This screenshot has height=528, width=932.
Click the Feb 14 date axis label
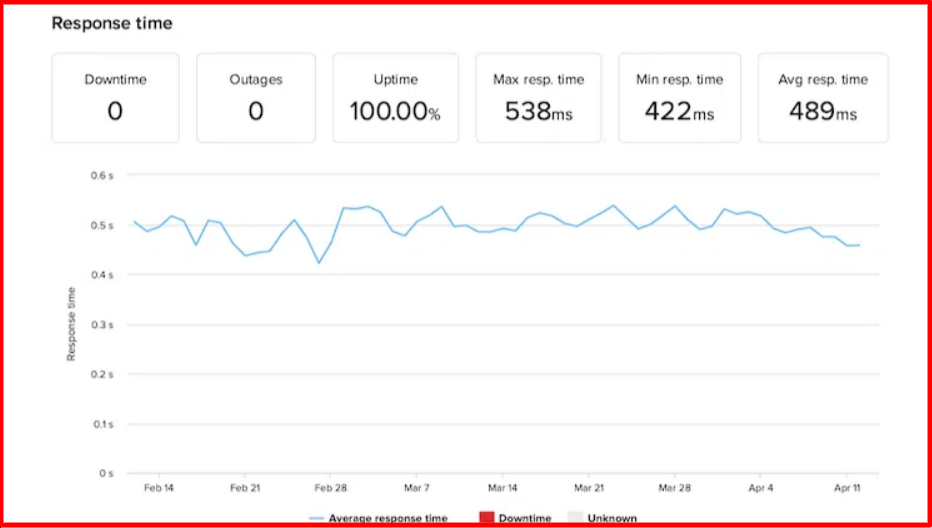[158, 488]
